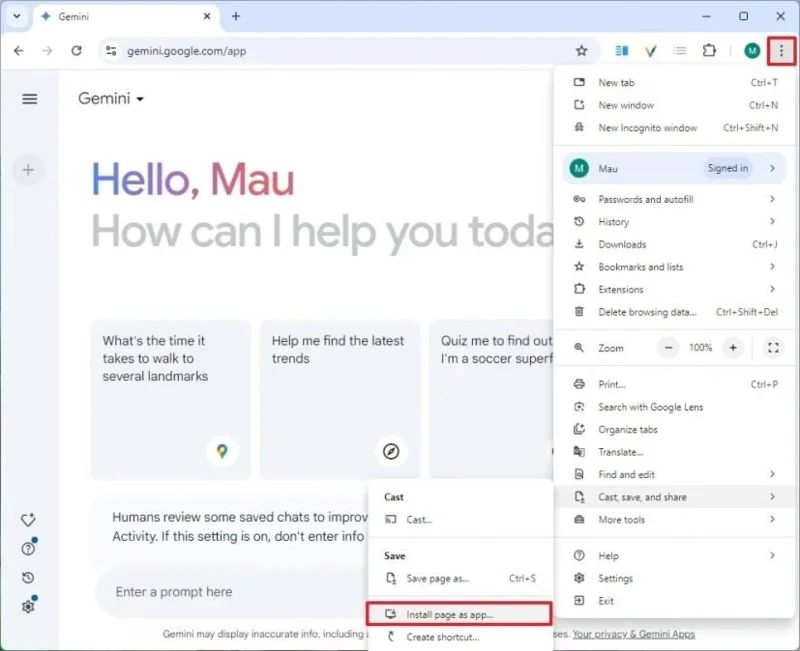Open the Mau signed-in profile row
Image resolution: width=800 pixels, height=651 pixels.
click(674, 168)
